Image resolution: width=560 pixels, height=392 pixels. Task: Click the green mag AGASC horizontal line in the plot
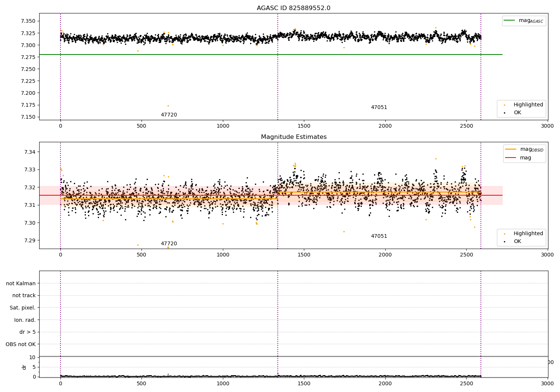pyautogui.click(x=271, y=55)
